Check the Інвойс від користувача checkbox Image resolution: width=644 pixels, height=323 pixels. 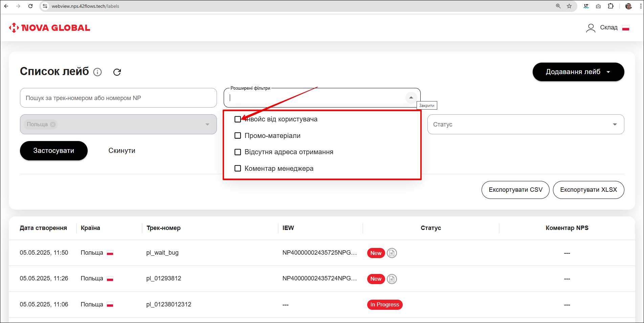[x=238, y=119]
